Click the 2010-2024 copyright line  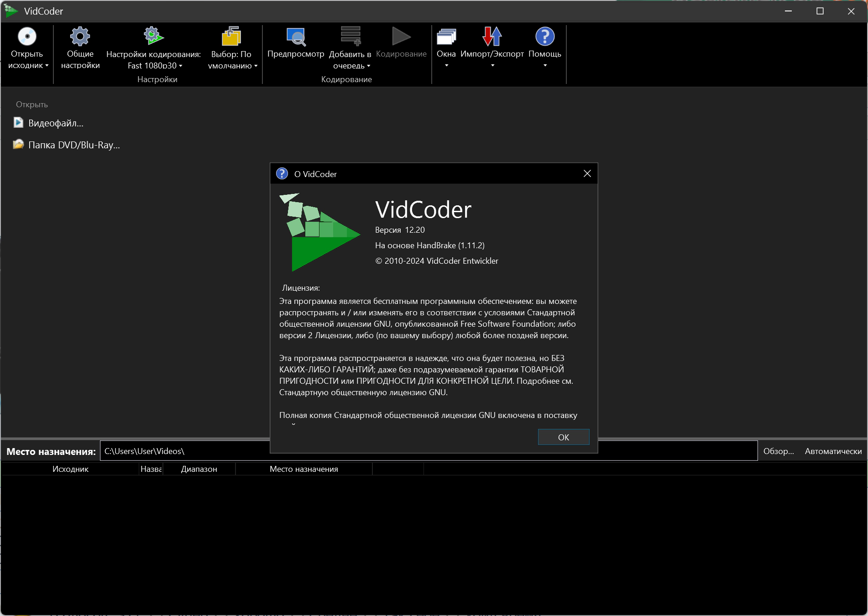437,261
